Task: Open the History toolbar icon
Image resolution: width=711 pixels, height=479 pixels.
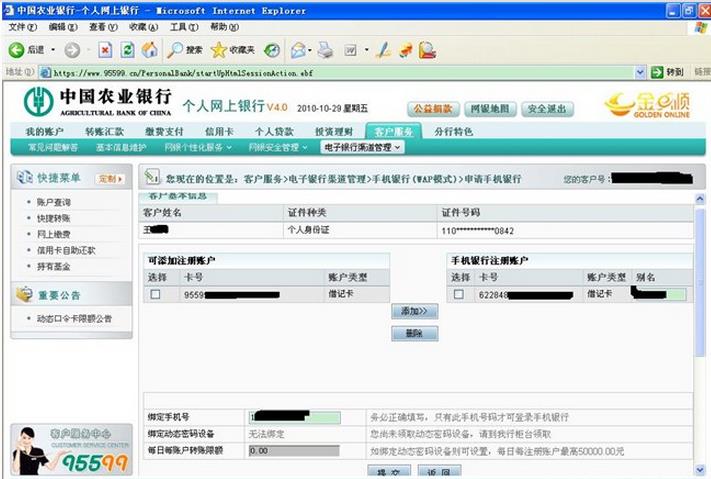Action: (272, 50)
